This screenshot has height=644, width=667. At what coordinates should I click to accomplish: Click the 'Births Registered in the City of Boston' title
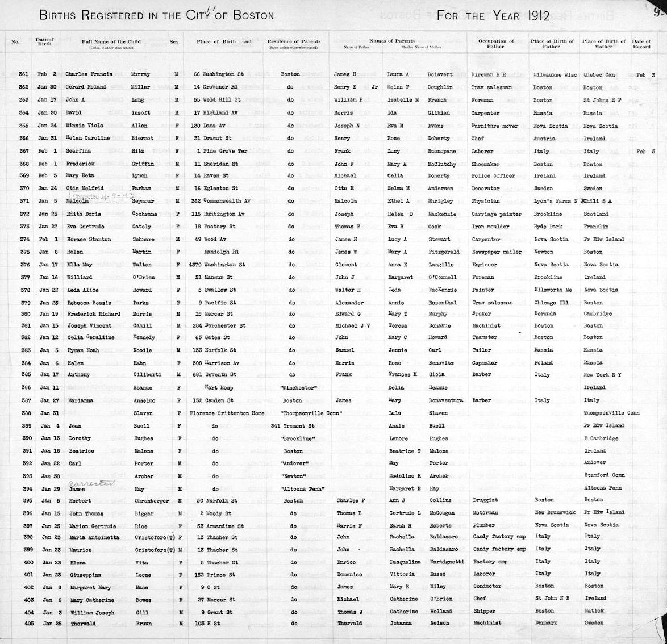[156, 15]
